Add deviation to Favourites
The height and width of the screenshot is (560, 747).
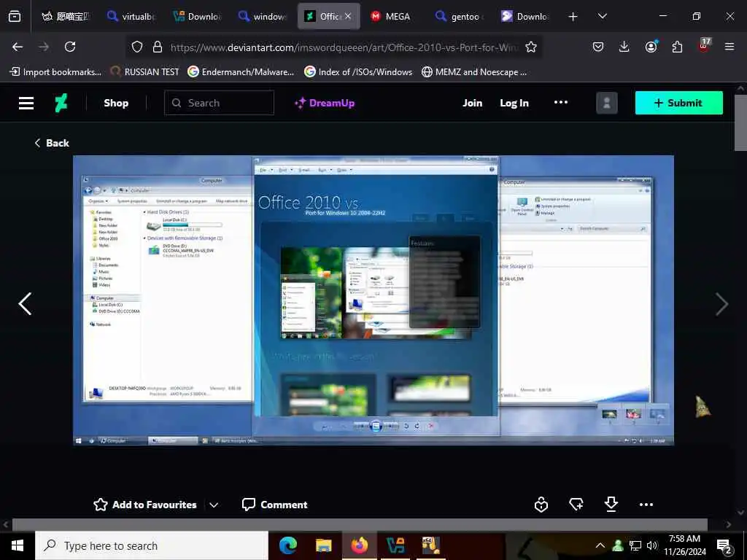coord(145,505)
